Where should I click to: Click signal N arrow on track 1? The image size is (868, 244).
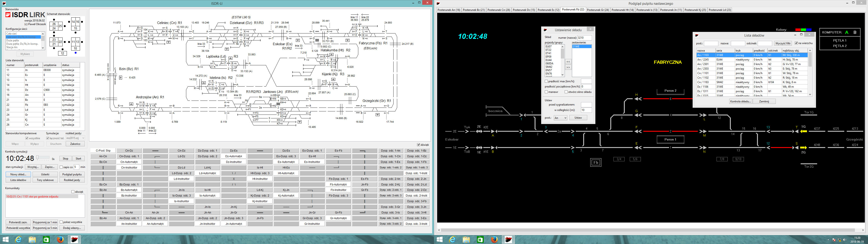coord(703,148)
